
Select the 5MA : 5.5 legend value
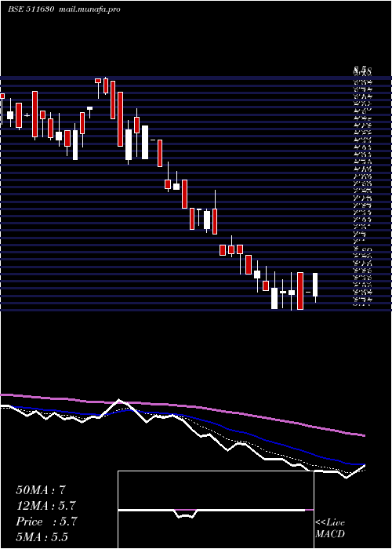coord(42,536)
